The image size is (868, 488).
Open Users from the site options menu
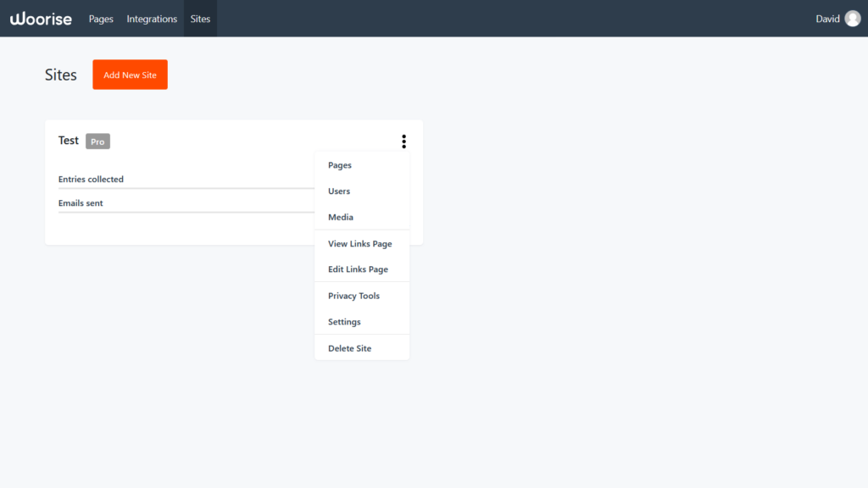tap(339, 191)
